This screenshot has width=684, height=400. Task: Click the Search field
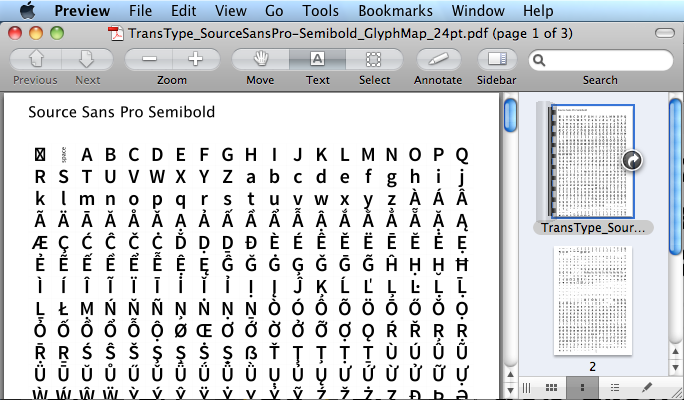click(x=601, y=60)
